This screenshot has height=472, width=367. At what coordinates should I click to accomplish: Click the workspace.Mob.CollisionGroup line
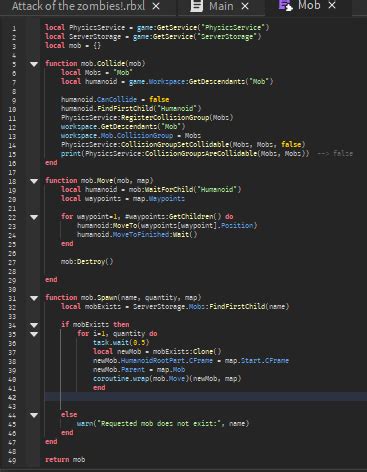[131, 135]
